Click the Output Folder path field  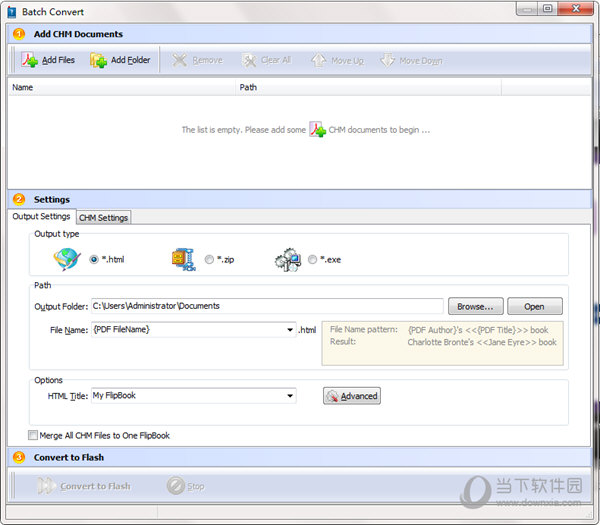coord(267,306)
